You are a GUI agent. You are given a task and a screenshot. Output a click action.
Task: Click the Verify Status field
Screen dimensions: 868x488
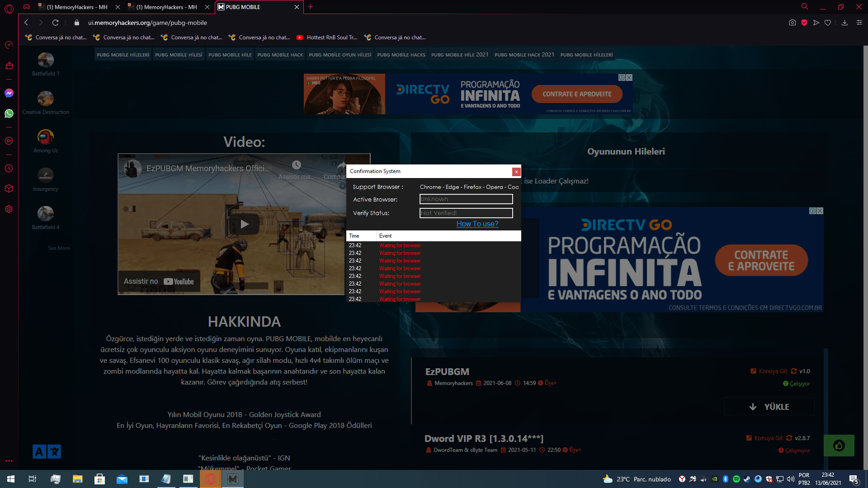tap(466, 213)
